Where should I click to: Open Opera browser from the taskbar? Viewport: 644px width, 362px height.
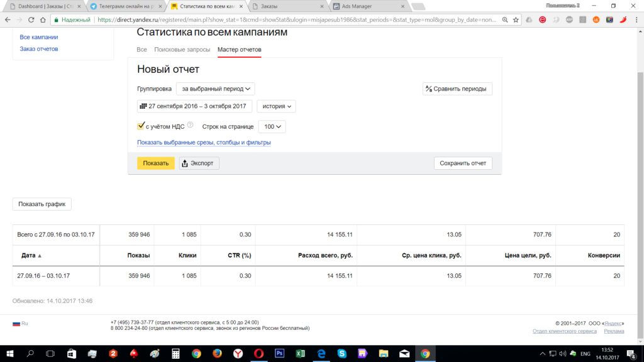tap(258, 353)
